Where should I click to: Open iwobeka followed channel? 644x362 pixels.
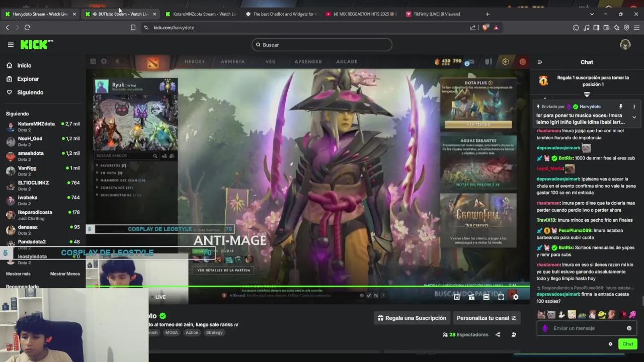pos(43,200)
